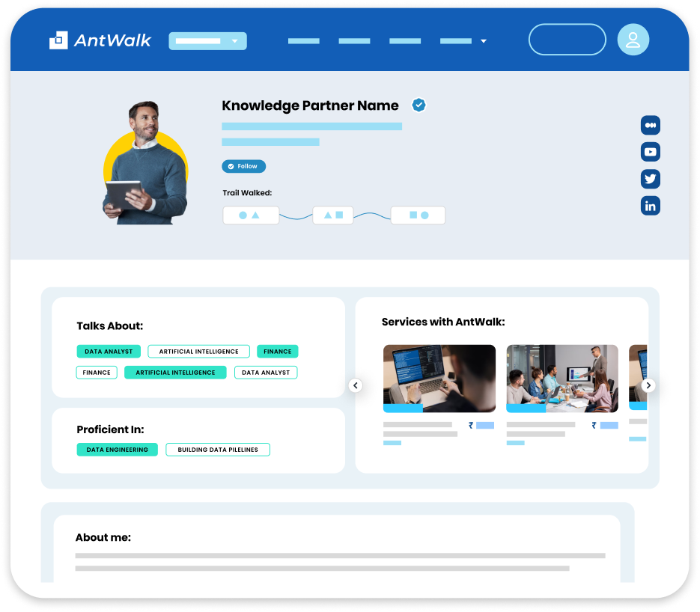Viewport: 700px width, 612px height.
Task: Open the third header navigation item
Action: [x=405, y=41]
